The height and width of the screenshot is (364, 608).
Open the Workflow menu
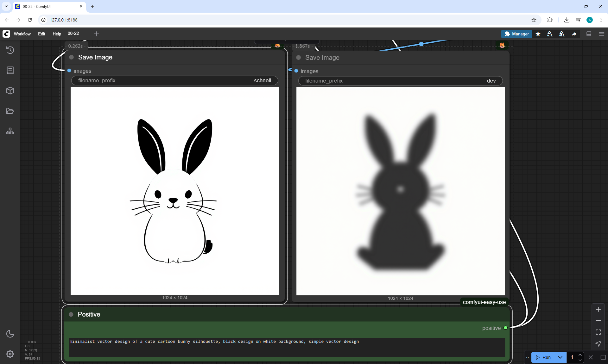pos(22,34)
